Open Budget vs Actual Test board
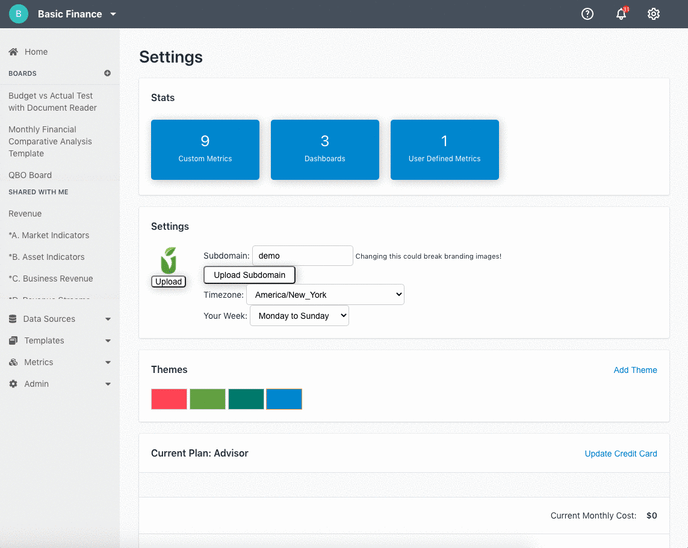Viewport: 688px width, 548px height. pos(53,102)
